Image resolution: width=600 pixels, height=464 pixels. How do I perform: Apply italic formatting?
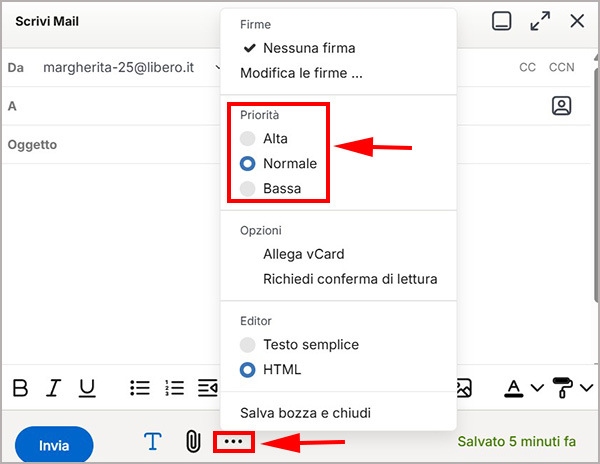click(x=53, y=388)
